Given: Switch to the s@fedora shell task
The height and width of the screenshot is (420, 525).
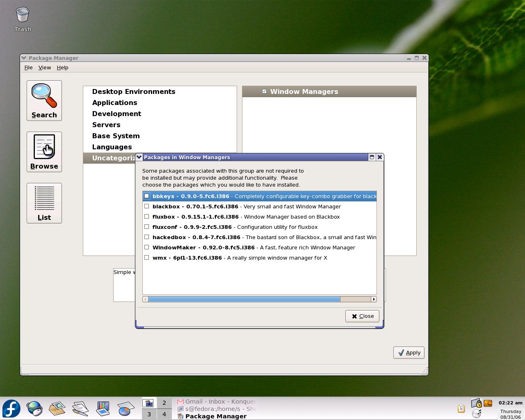Looking at the screenshot, I should (217, 409).
